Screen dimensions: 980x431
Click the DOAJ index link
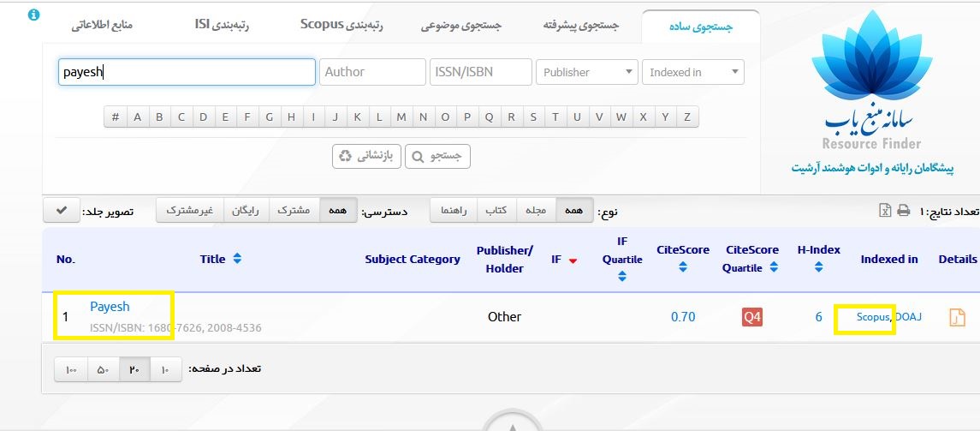point(908,317)
